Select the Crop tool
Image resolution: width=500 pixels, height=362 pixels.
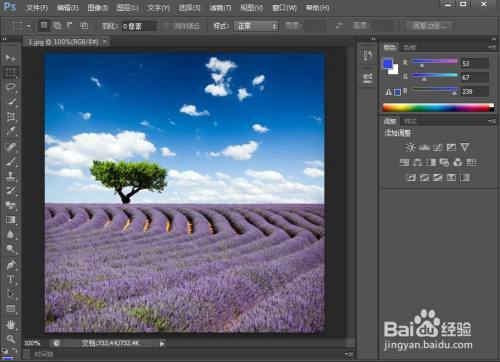(10, 116)
